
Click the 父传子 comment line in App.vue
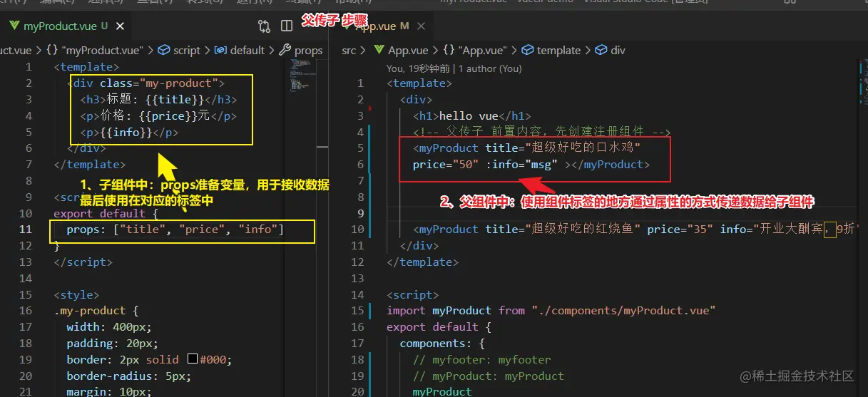[541, 133]
